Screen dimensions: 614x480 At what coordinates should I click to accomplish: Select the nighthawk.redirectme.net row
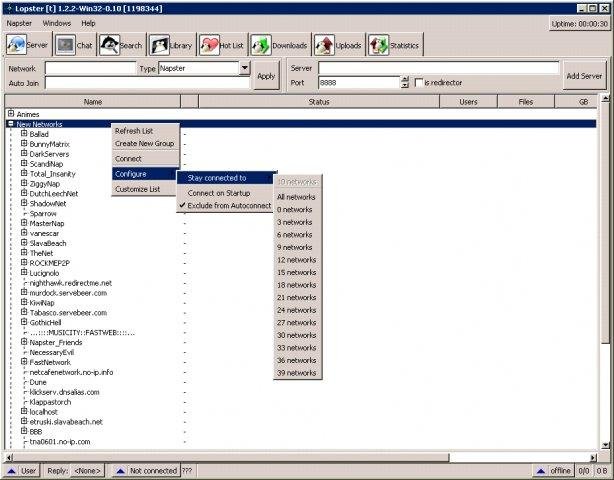pyautogui.click(x=71, y=283)
